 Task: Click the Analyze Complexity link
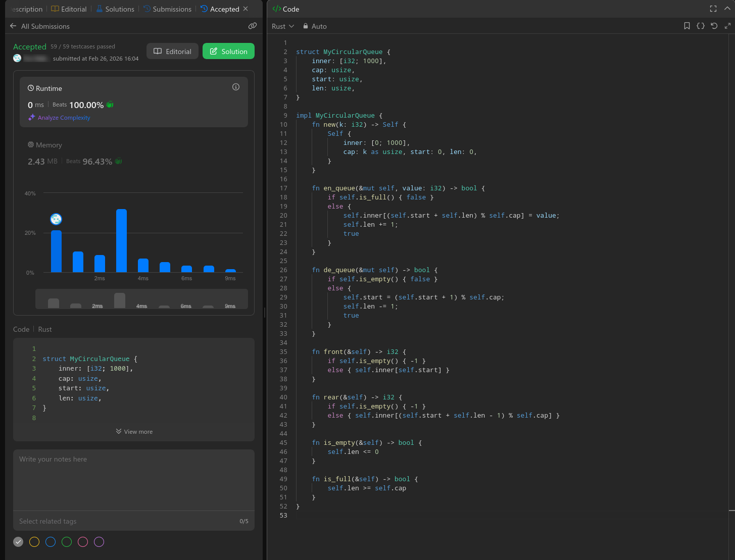pos(64,118)
